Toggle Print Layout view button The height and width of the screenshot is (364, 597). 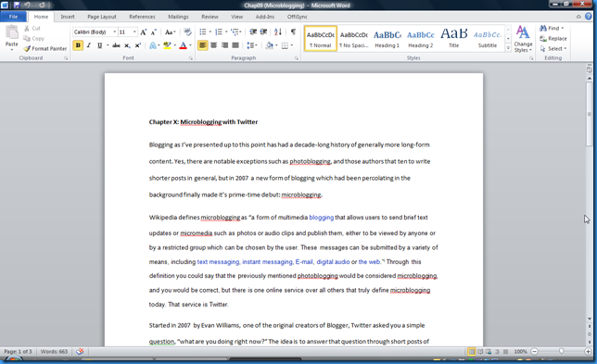click(x=472, y=351)
